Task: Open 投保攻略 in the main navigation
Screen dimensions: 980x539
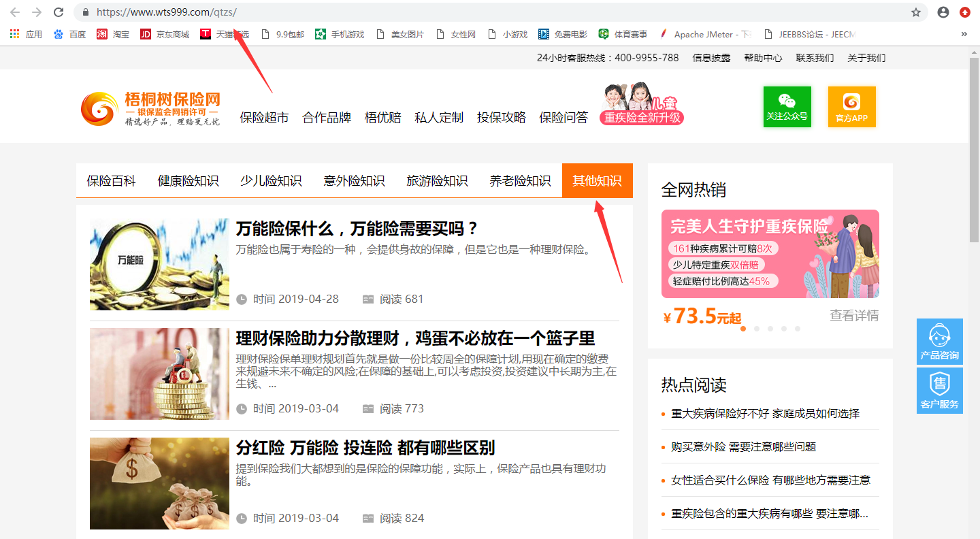Action: pyautogui.click(x=502, y=118)
